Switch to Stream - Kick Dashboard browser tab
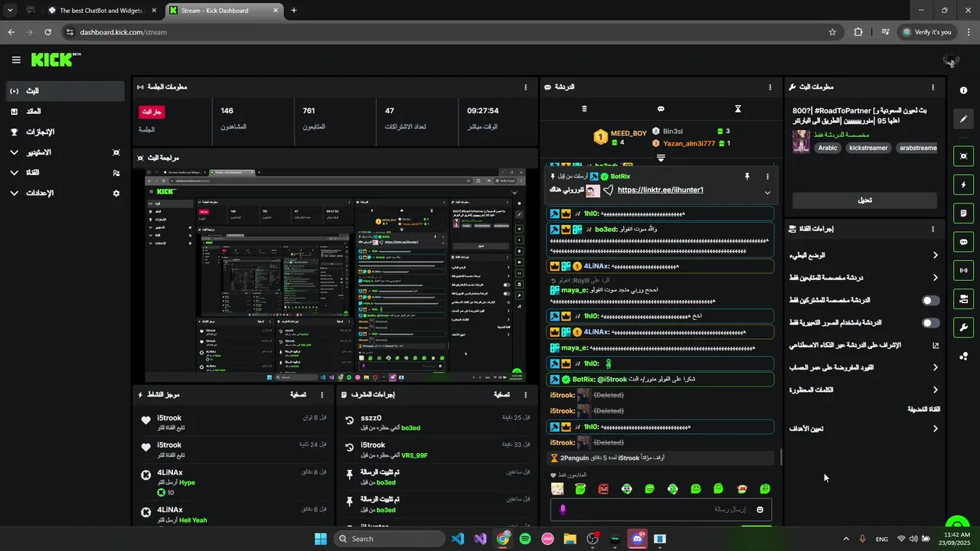The width and height of the screenshot is (980, 551). point(224,11)
